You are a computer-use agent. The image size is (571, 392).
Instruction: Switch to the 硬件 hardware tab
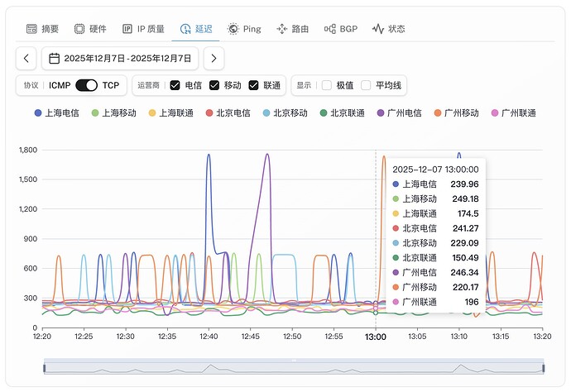[90, 29]
